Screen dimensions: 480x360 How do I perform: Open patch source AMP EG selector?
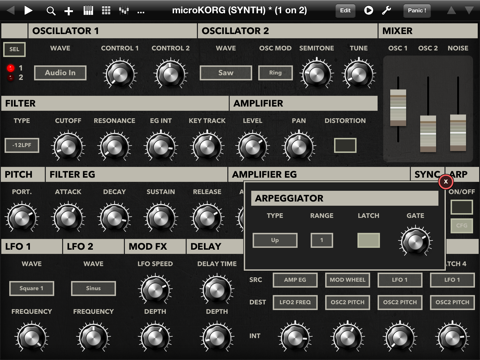295,280
